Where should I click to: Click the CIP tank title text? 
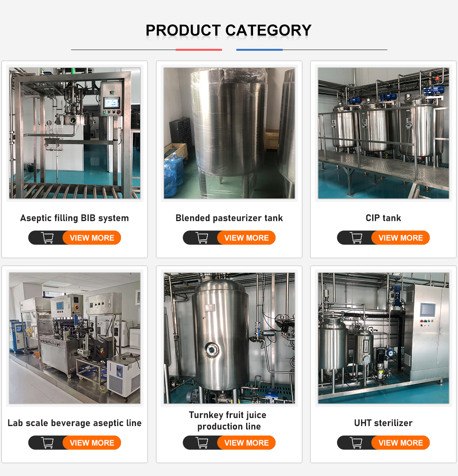tap(383, 218)
